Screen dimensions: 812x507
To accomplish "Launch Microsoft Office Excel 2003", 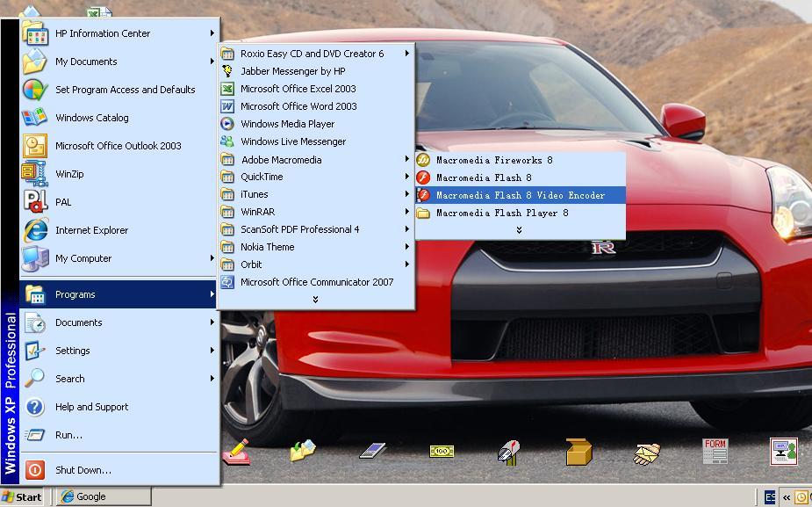I will pos(316,89).
